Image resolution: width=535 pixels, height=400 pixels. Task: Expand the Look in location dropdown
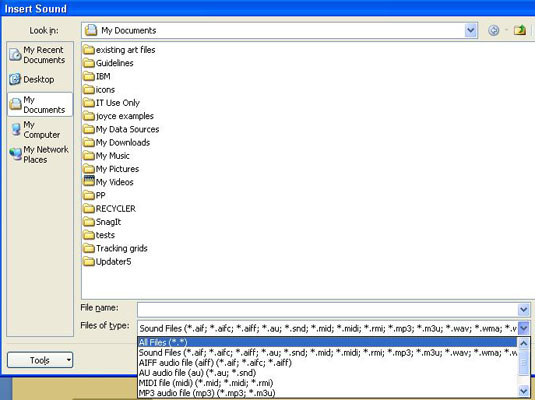pyautogui.click(x=471, y=30)
